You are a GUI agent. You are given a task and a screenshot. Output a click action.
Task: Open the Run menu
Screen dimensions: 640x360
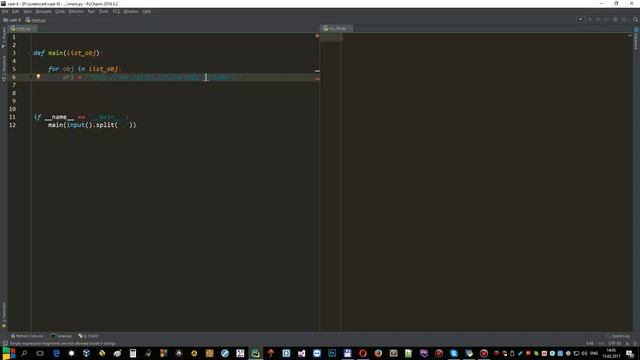click(x=91, y=11)
